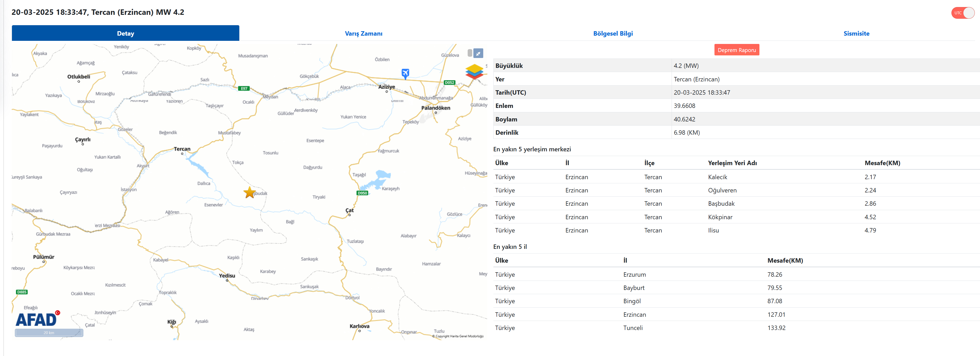
Task: Select the Detay tab
Action: click(x=125, y=34)
